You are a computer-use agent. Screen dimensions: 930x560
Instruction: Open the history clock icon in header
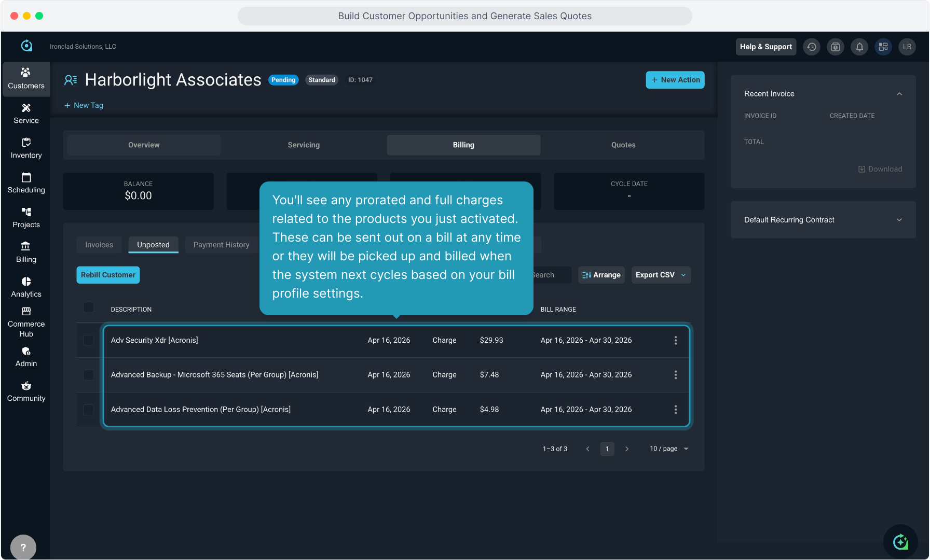pyautogui.click(x=812, y=47)
